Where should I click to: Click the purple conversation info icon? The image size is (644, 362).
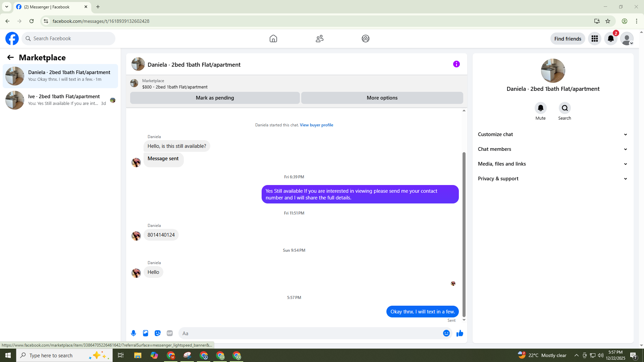pos(456,64)
